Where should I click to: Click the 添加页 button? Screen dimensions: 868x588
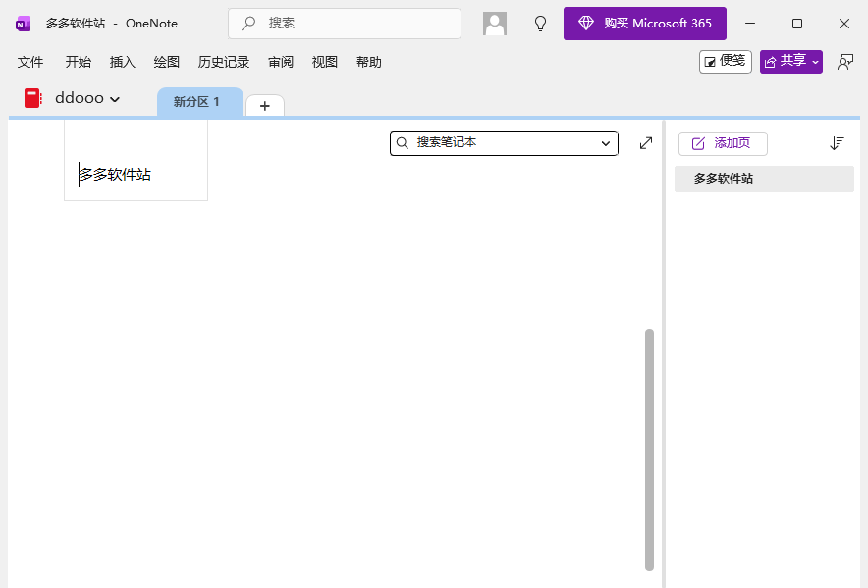723,143
